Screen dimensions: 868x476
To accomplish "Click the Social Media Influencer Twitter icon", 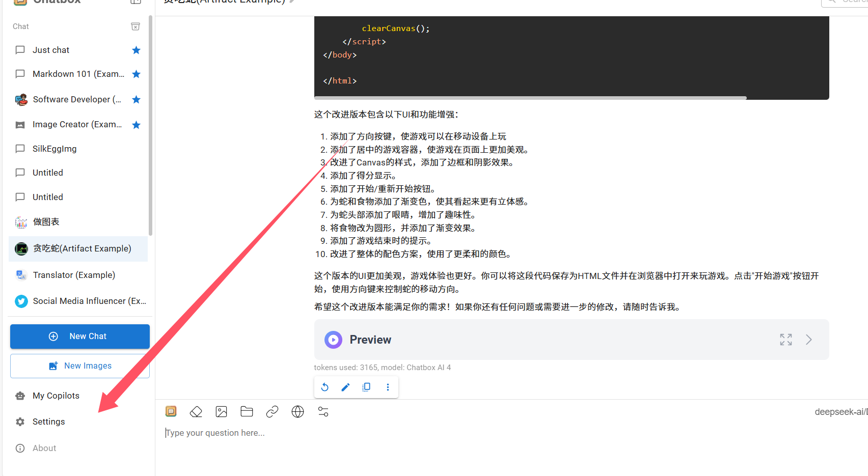I will coord(21,301).
